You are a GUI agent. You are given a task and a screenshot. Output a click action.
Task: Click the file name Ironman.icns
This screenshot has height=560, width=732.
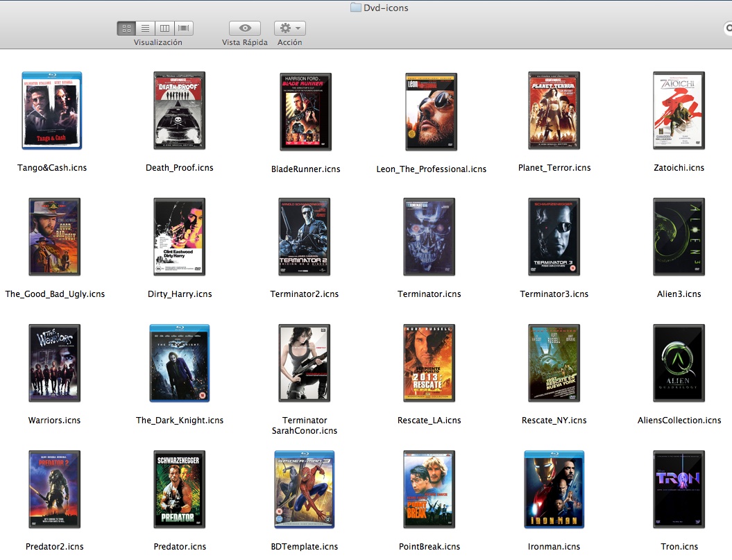pyautogui.click(x=554, y=546)
